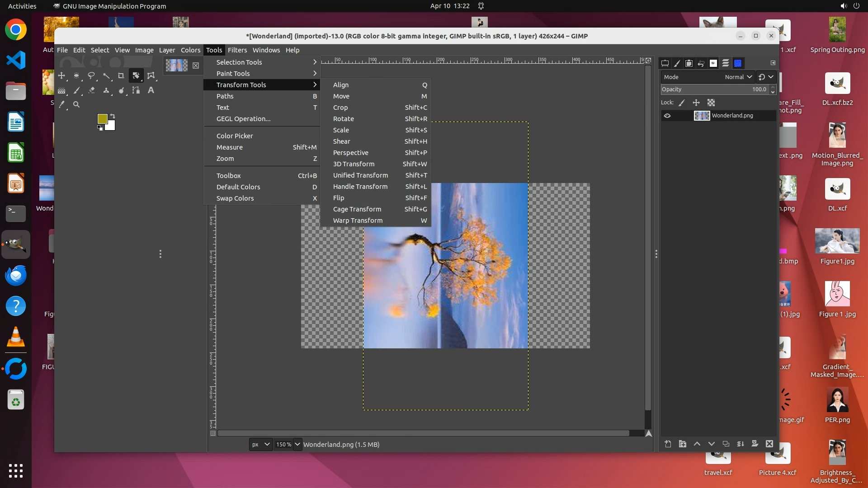The width and height of the screenshot is (868, 488).
Task: Choose Rotate from Transform Tools submenu
Action: click(344, 119)
